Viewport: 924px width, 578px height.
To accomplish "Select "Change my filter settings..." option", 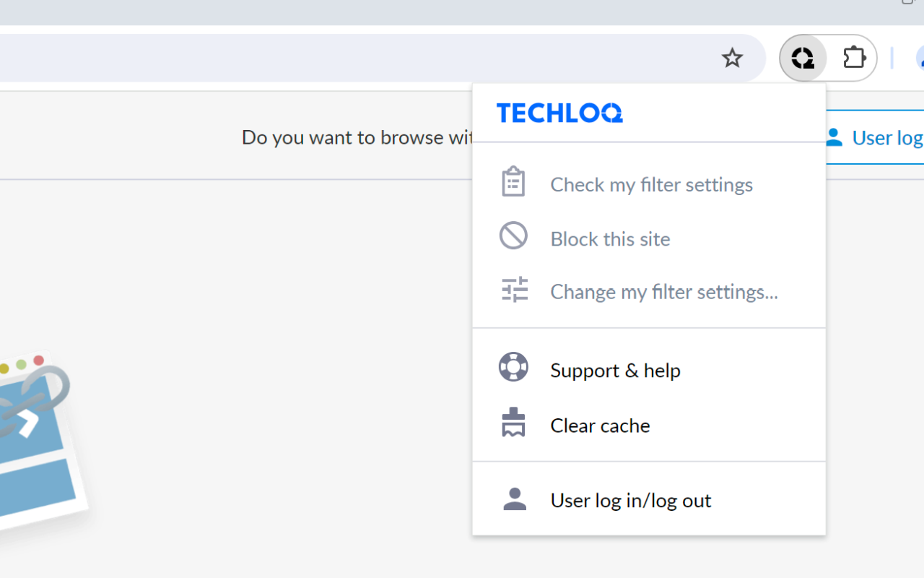I will click(x=663, y=291).
